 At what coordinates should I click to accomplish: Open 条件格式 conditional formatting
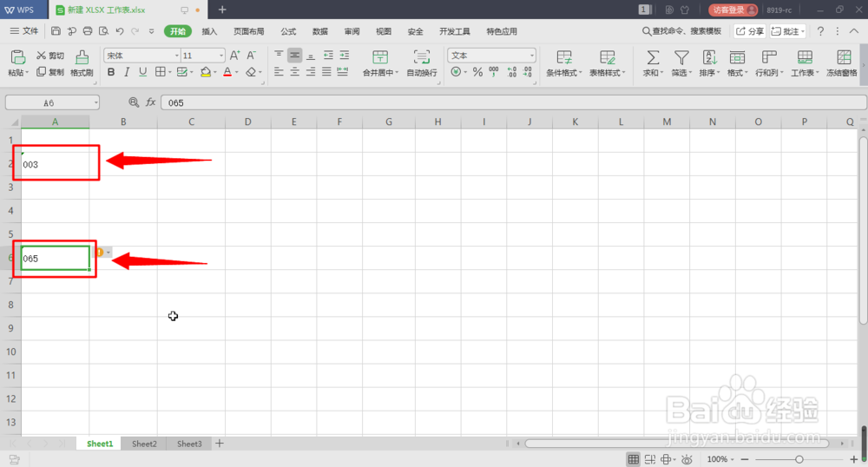(564, 63)
